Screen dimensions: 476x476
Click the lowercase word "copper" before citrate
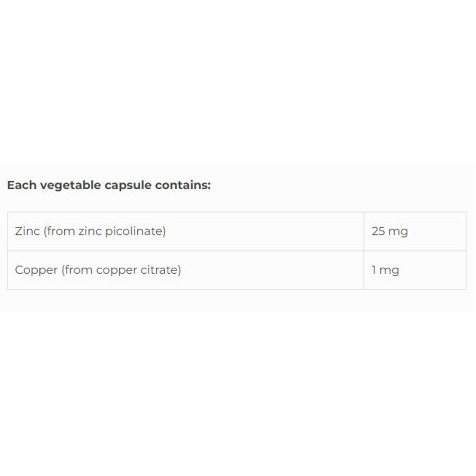[x=117, y=270]
